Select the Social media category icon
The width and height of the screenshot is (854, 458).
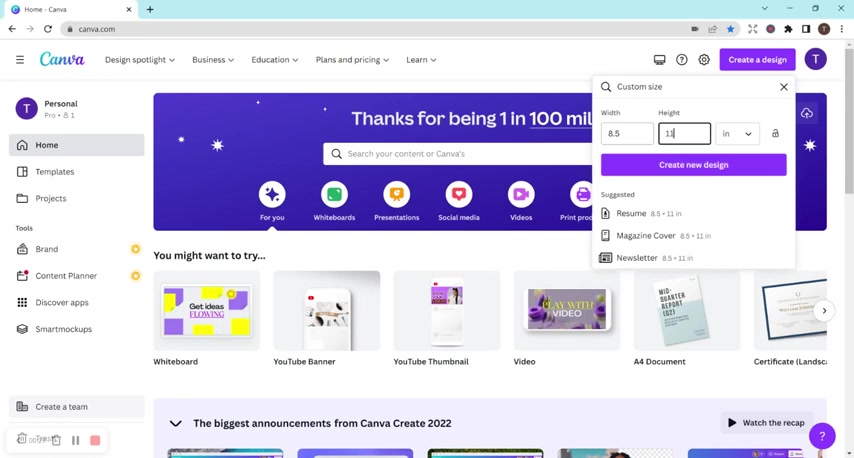pos(459,194)
